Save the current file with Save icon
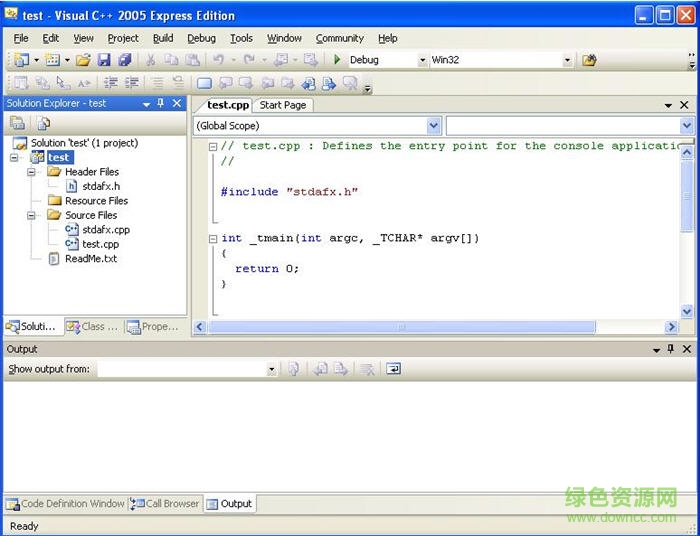Screen dimensions: 700x536 coord(105,60)
